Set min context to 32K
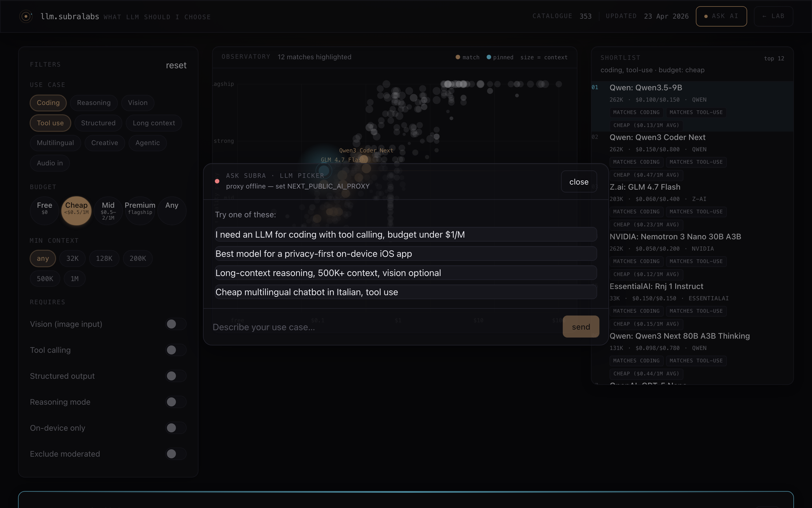812x508 pixels. (72, 258)
